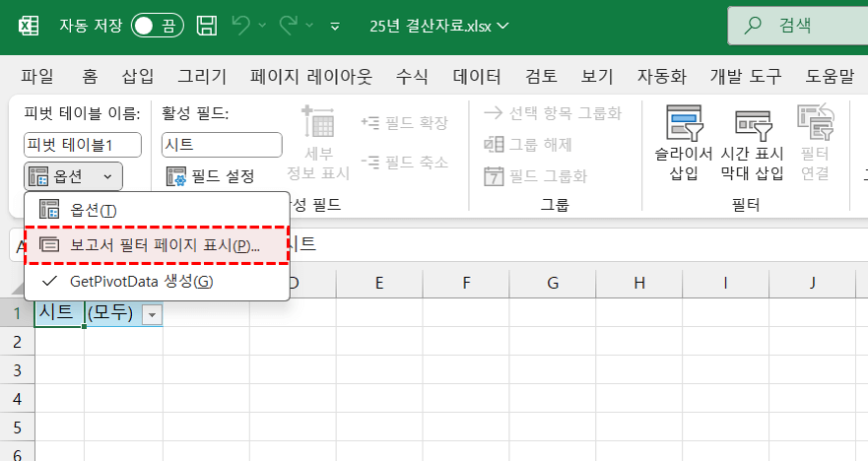Viewport: 868px width, 461px height.
Task: Click the 필터 연결 filter connections icon
Action: click(815, 122)
